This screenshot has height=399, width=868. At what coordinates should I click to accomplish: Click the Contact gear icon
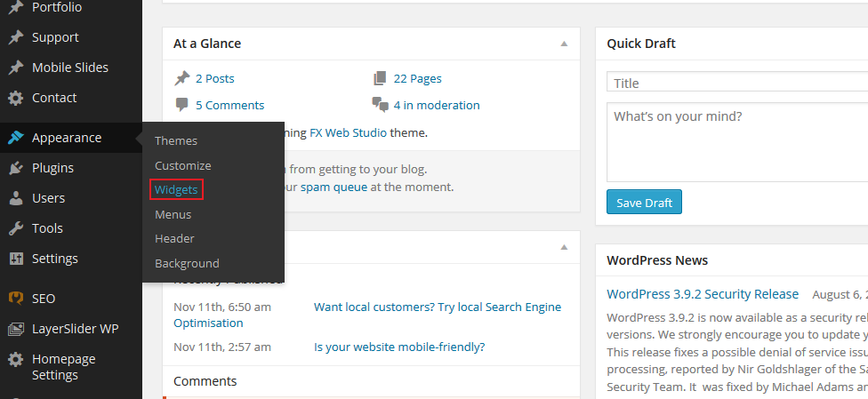point(15,98)
